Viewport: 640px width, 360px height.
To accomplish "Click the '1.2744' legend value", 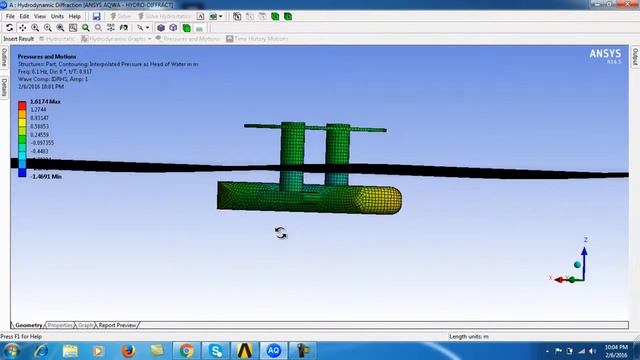I will pyautogui.click(x=38, y=109).
